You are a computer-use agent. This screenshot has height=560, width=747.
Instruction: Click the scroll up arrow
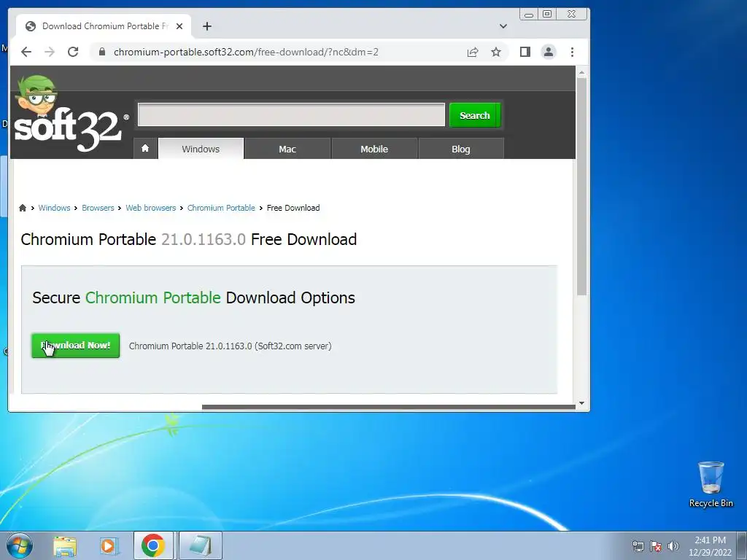[x=581, y=72]
